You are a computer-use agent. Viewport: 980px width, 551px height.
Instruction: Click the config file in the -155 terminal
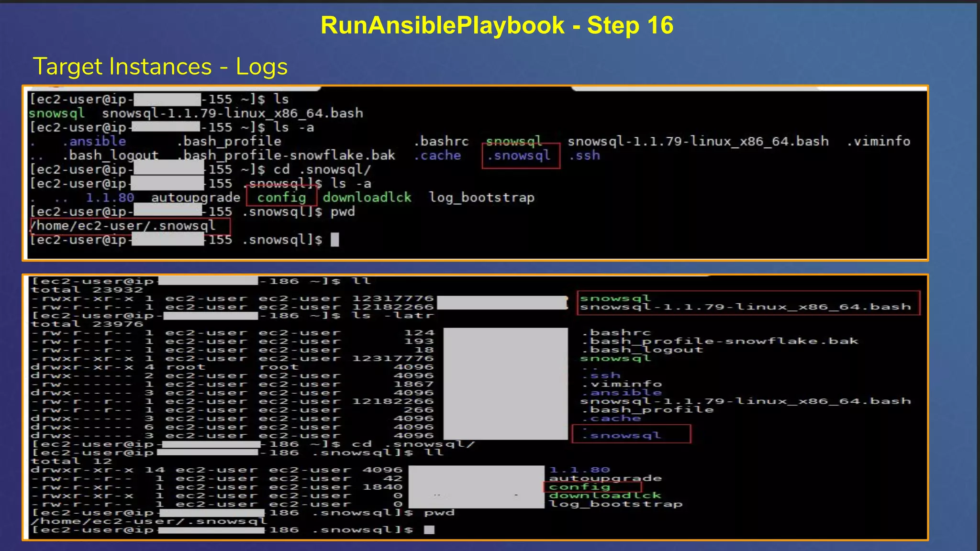(281, 198)
